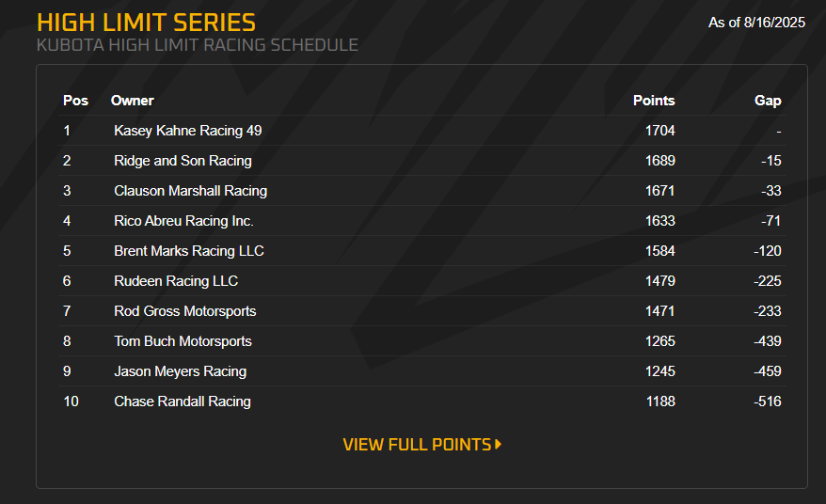Click the As of 8/16/2025 date text
The image size is (826, 504).
(756, 23)
